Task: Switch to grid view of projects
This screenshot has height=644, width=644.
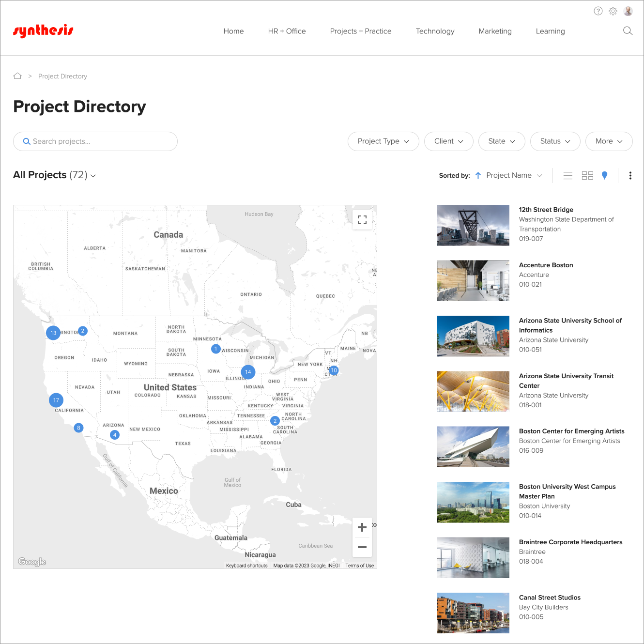Action: (587, 175)
